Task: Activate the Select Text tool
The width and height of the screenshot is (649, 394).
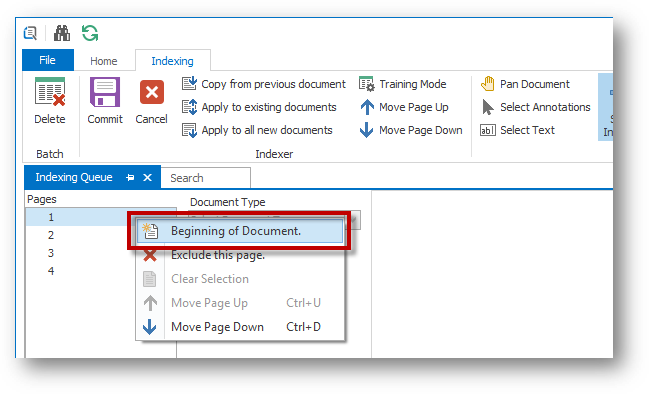Action: (x=517, y=130)
